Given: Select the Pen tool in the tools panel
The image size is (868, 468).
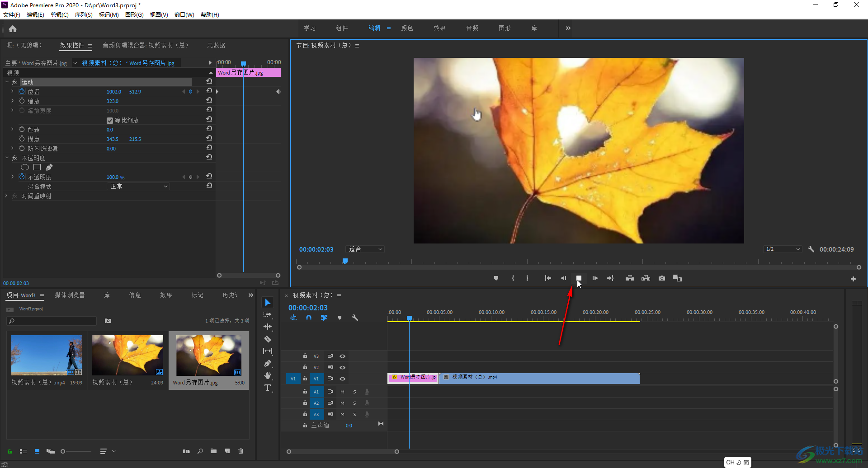Looking at the screenshot, I should 268,363.
